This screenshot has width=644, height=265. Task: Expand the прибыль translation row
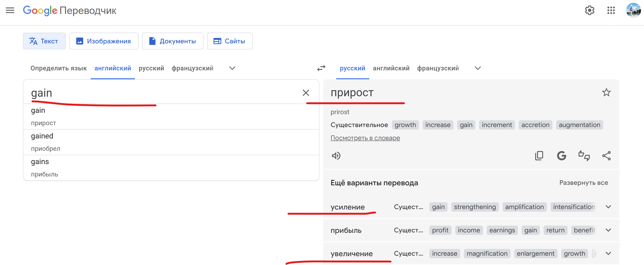(608, 230)
